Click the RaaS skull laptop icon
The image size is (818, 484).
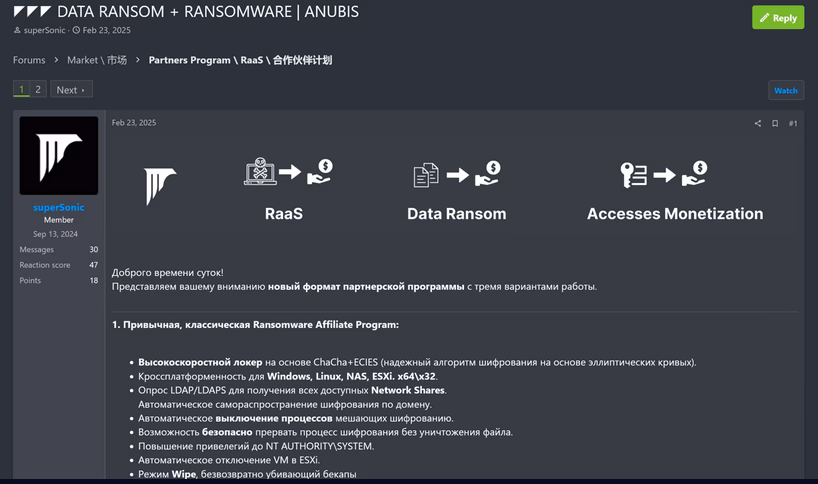point(260,172)
